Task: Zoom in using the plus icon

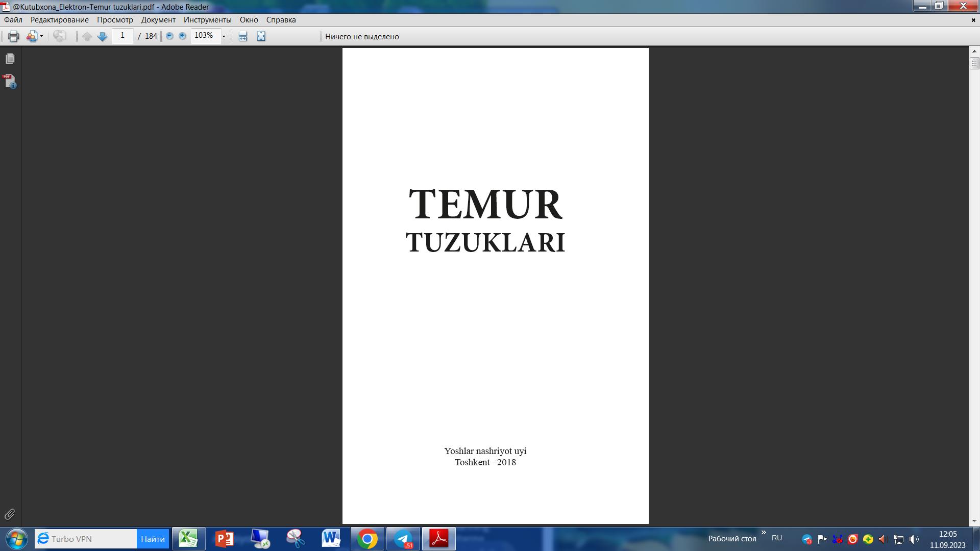Action: pos(181,36)
